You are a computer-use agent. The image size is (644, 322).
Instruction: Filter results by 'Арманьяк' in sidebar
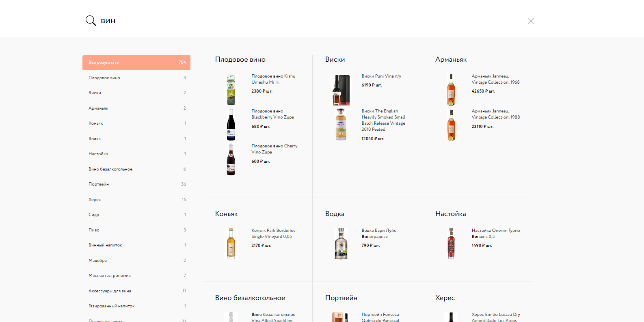[136, 108]
